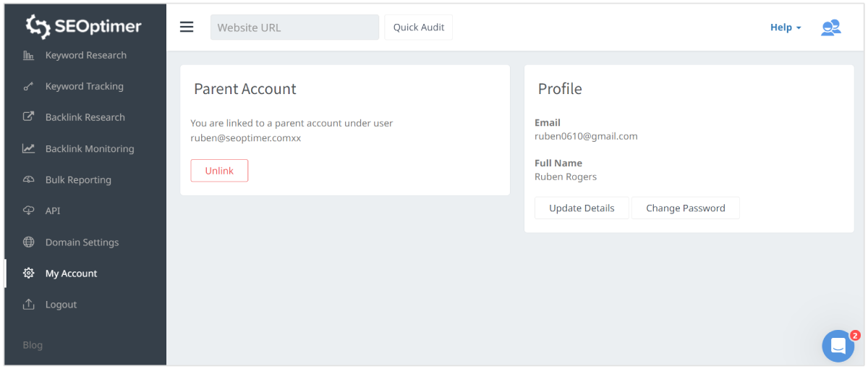868x369 pixels.
Task: Click the Domain Settings globe icon
Action: 29,242
